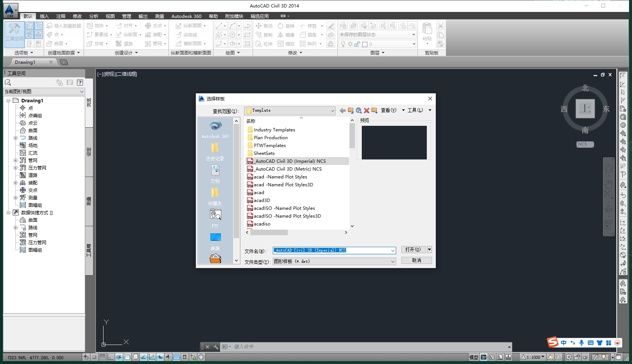Click the Sogou input method S logo
Viewport: 632px width, 364px height.
pyautogui.click(x=552, y=342)
